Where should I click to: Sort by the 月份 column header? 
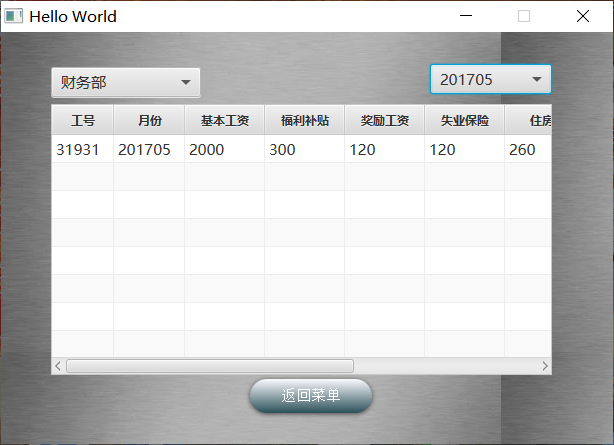149,121
